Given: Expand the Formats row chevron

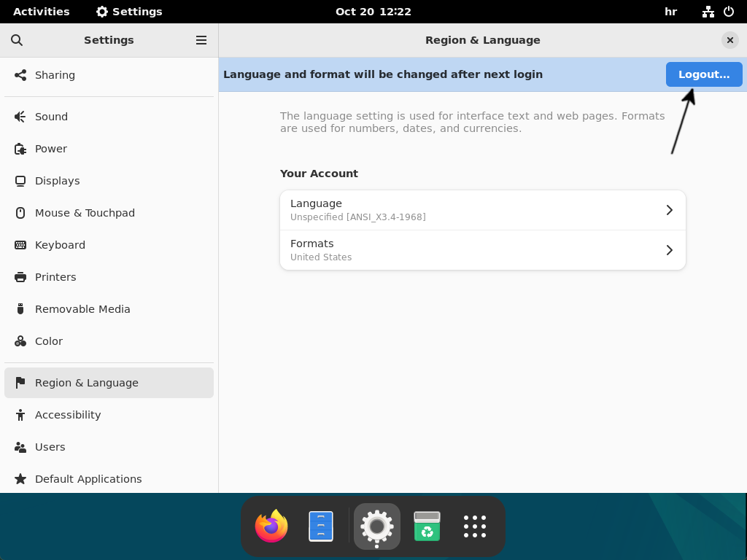Looking at the screenshot, I should click(669, 249).
